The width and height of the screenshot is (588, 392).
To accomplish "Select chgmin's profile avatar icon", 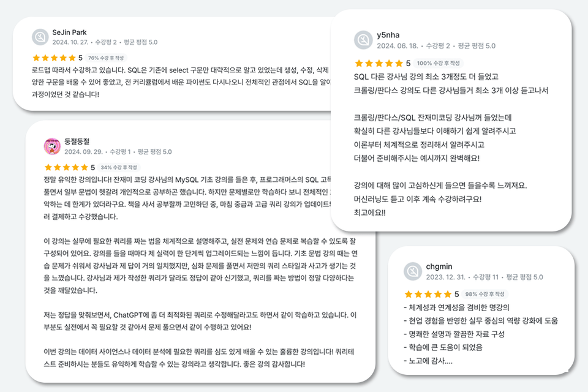I will pos(413,271).
